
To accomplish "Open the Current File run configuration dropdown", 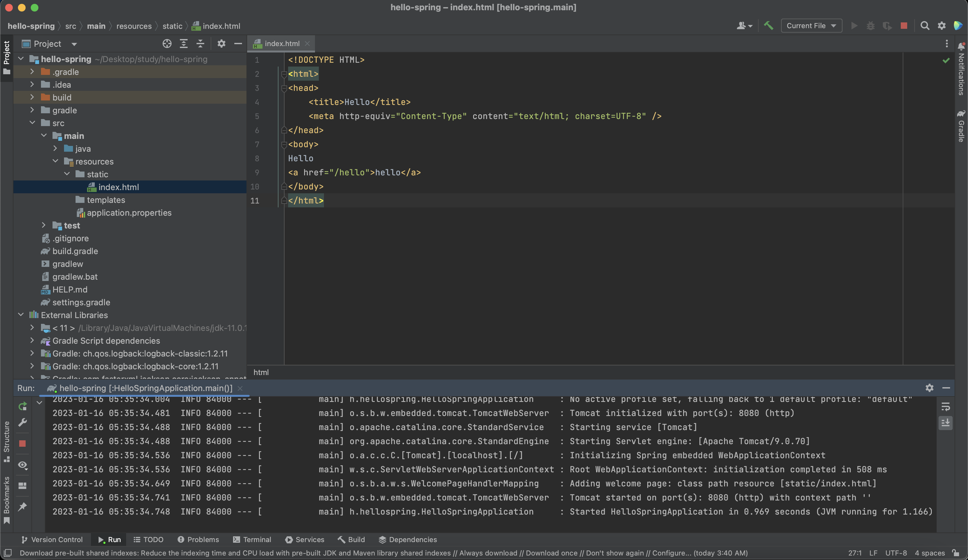I will (811, 26).
